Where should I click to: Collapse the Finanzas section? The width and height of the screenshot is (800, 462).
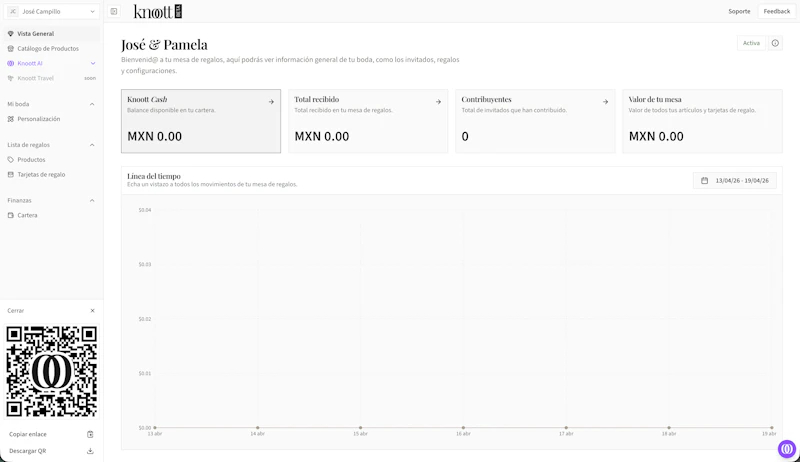[92, 200]
